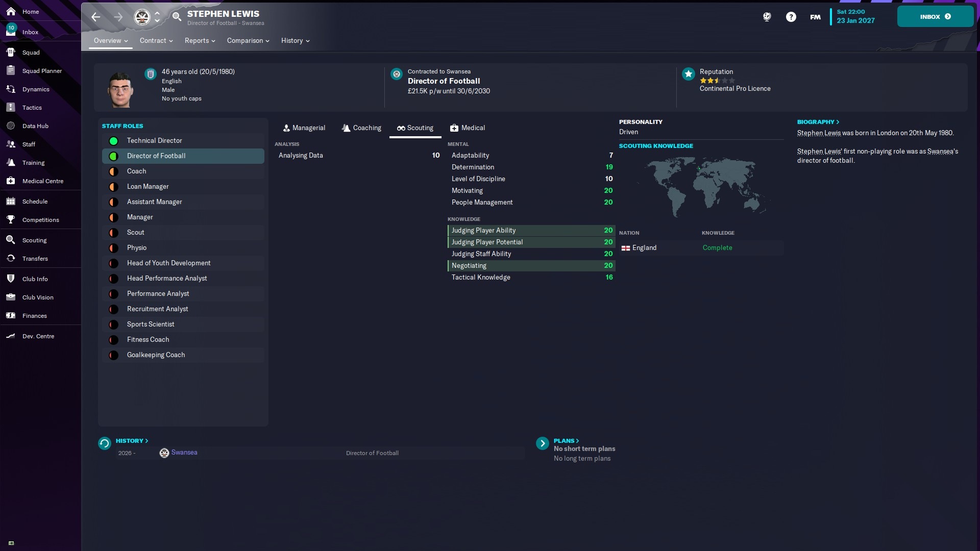Open Comparison dropdown menu
This screenshot has height=551, width=980.
click(248, 40)
